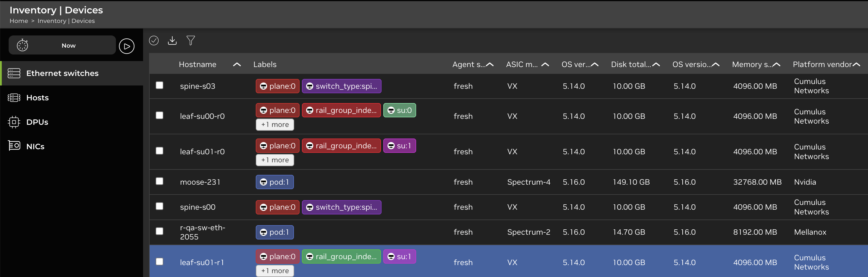Screen dimensions: 868x277
Task: Select the moose-231 row checkbox
Action: coord(159,181)
